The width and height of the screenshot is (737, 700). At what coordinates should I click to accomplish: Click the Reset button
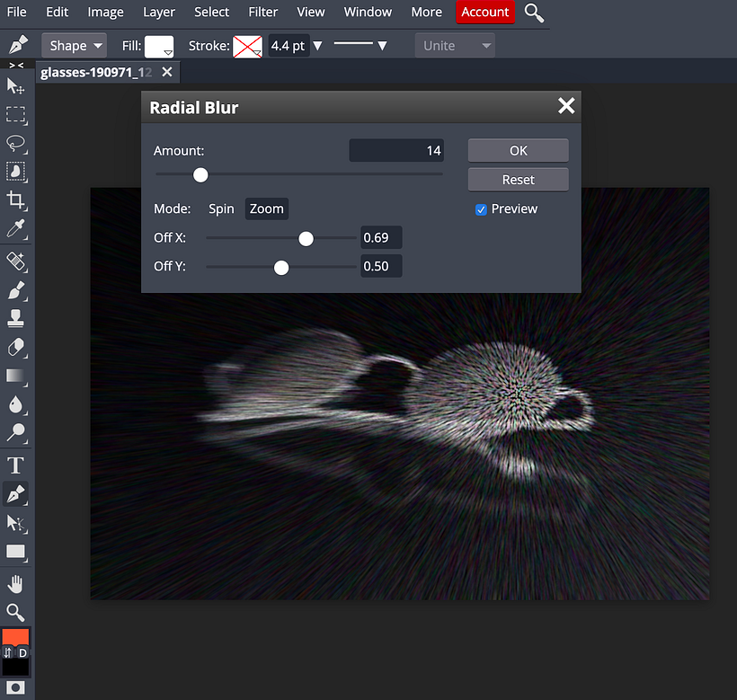[x=518, y=180]
